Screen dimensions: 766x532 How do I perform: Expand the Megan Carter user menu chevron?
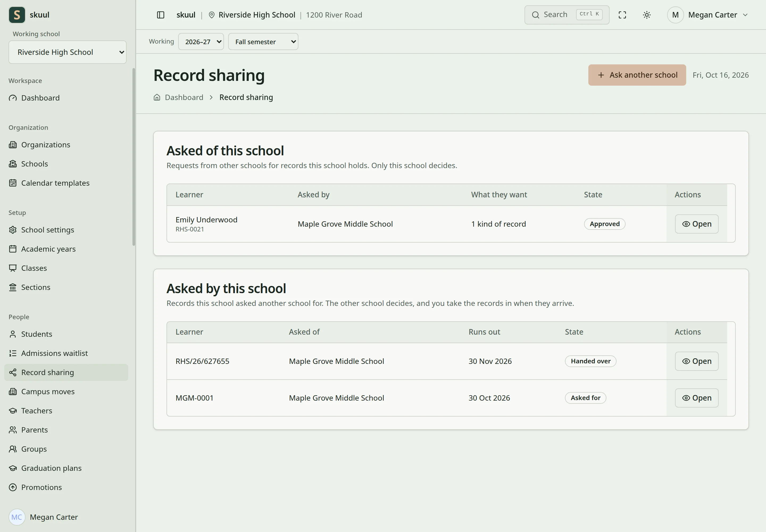coord(745,15)
